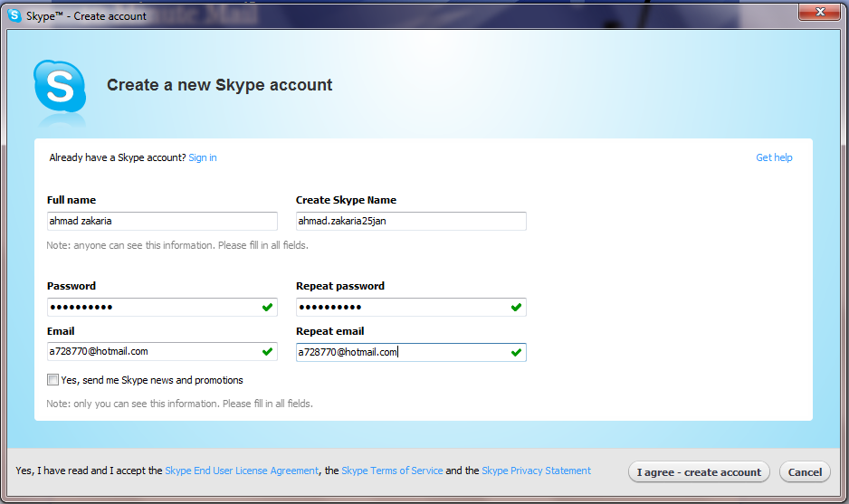
Task: Click the 'Skype™ - Create account' window title
Action: point(86,16)
